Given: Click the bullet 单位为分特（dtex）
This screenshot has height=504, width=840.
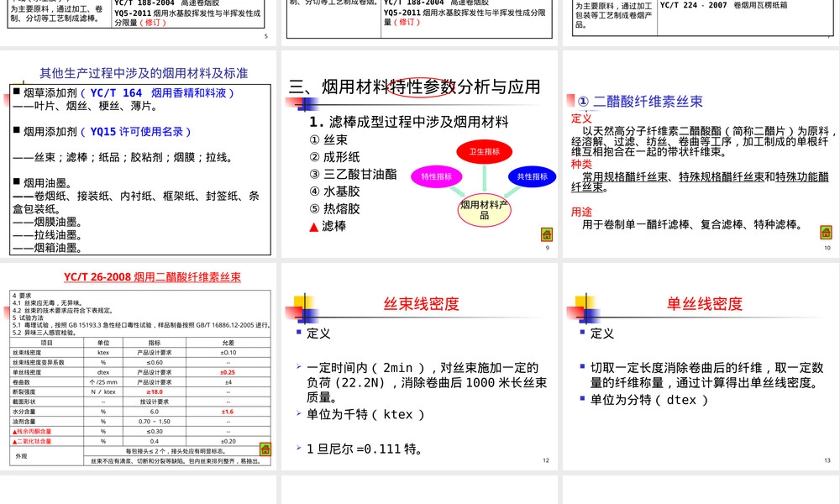Looking at the screenshot, I should (x=648, y=400).
